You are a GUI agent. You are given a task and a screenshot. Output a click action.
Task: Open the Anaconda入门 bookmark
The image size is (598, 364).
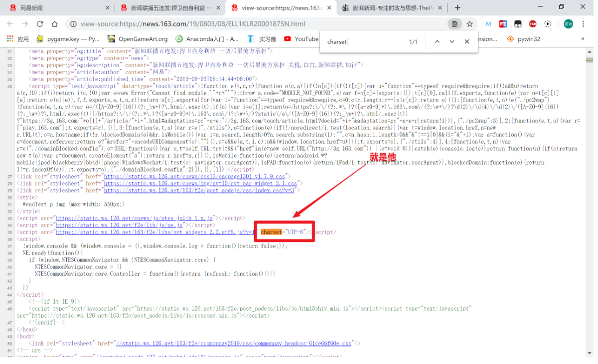207,39
